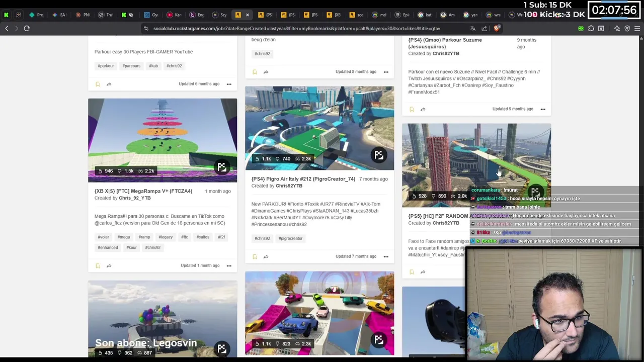Toggle bookmark on Pigro Air Italy #212 card
Image resolution: width=644 pixels, height=362 pixels.
(255, 256)
